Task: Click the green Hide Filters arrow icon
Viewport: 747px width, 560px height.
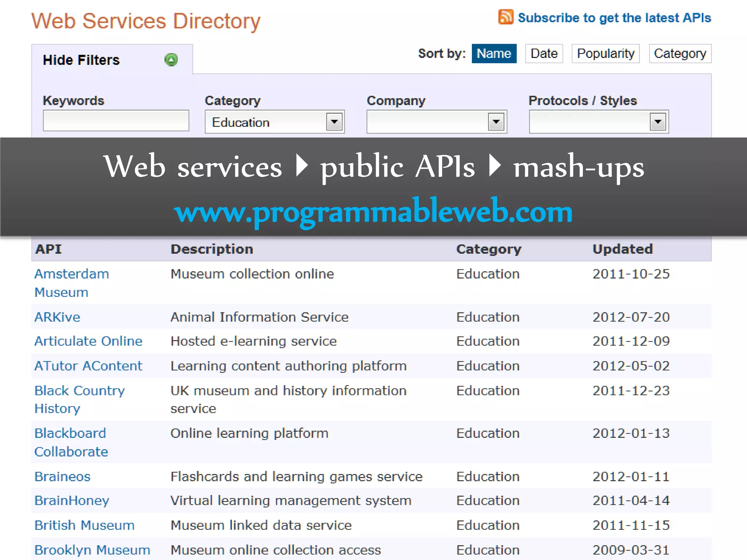Action: (x=171, y=59)
